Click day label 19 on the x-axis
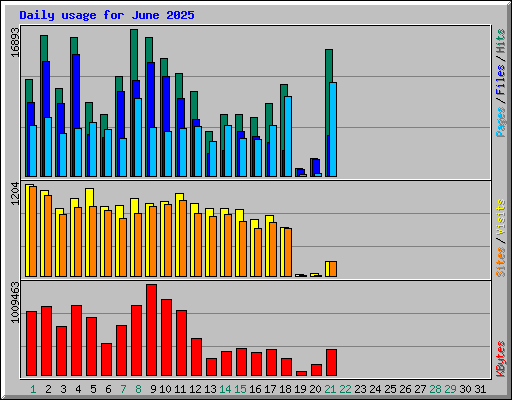Viewport: 512px width, 400px height. [300, 389]
